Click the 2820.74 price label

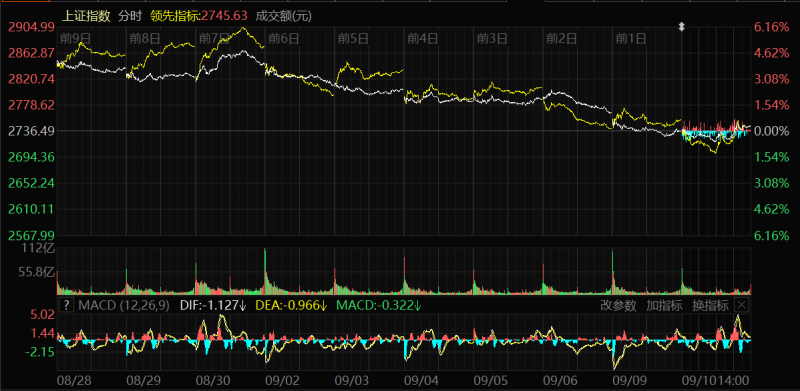point(30,79)
